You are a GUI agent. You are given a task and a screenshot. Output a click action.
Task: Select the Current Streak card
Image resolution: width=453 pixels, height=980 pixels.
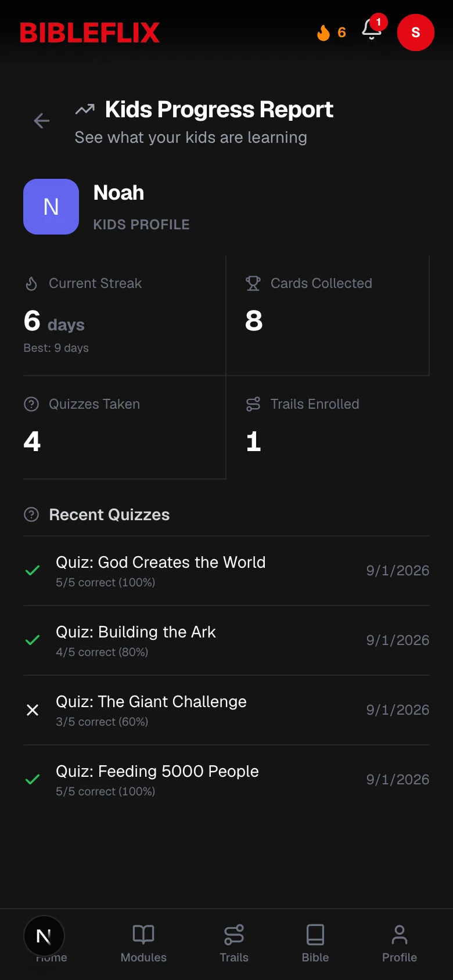pyautogui.click(x=124, y=316)
